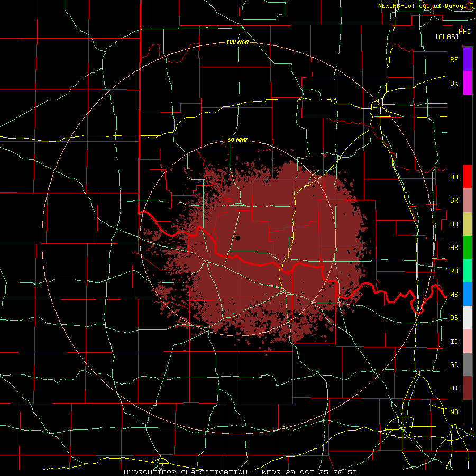The image size is (476, 476).
Task: Click the bright red HA legend swatch
Action: pos(467,177)
